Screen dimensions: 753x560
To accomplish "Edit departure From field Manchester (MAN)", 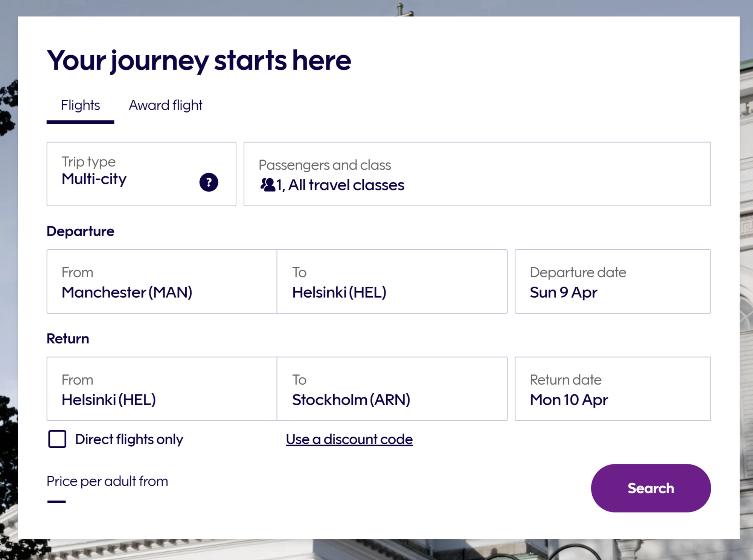I will 162,282.
